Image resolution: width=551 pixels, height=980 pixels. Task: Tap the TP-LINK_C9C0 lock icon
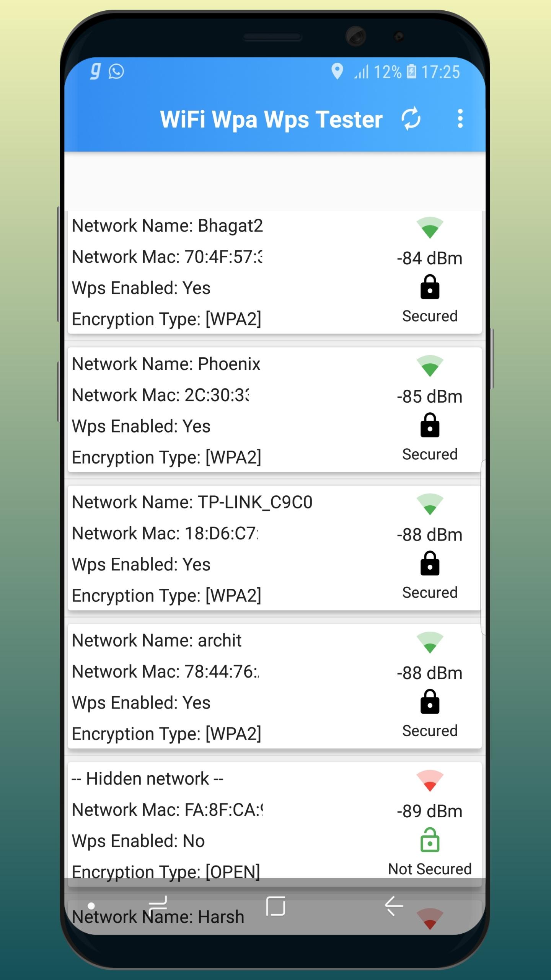pos(430,563)
